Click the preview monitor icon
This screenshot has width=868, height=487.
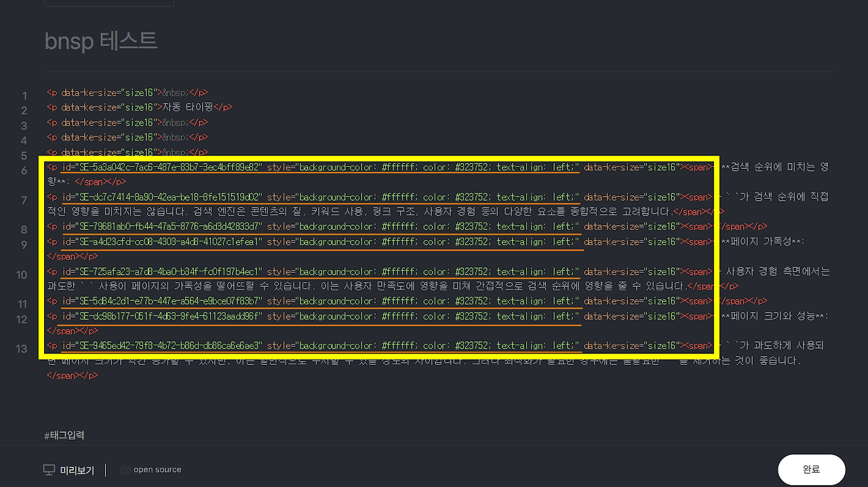click(49, 470)
